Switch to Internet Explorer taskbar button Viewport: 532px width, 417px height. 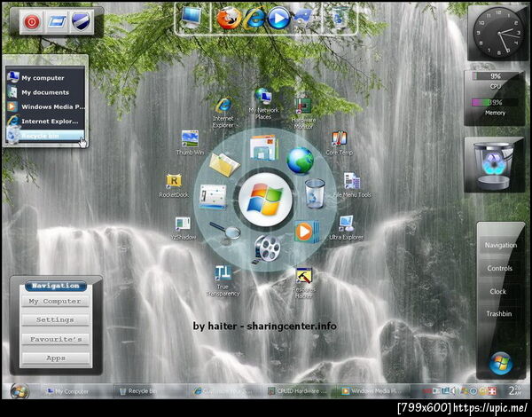pyautogui.click(x=224, y=391)
